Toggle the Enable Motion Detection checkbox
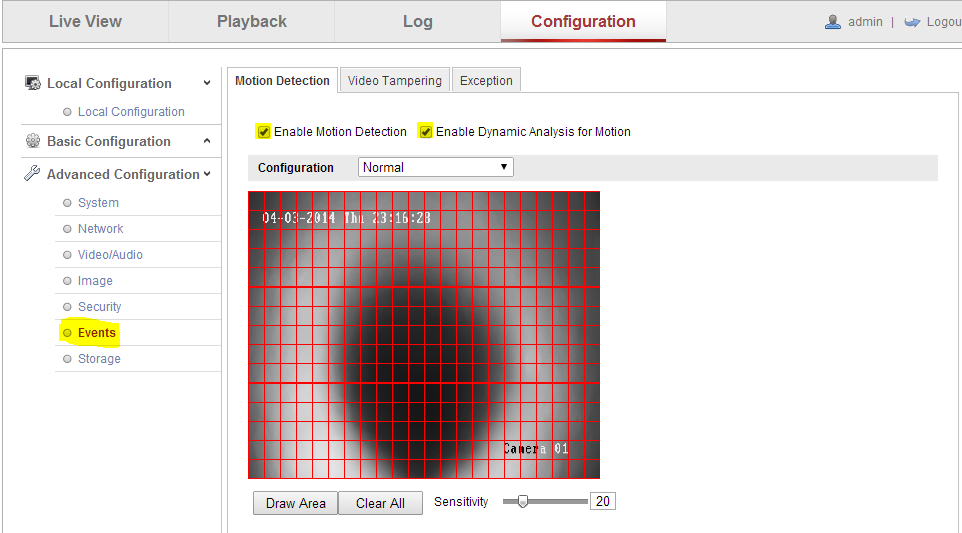This screenshot has width=962, height=533. pos(264,132)
